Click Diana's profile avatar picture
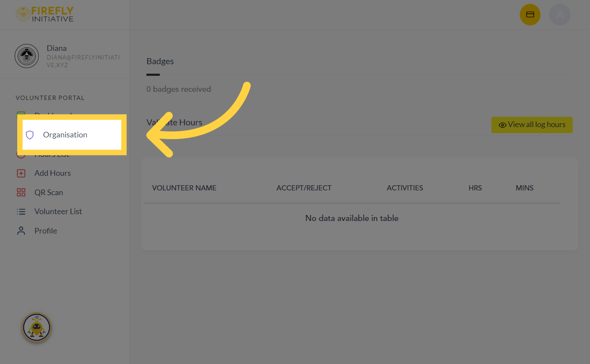 (x=27, y=56)
